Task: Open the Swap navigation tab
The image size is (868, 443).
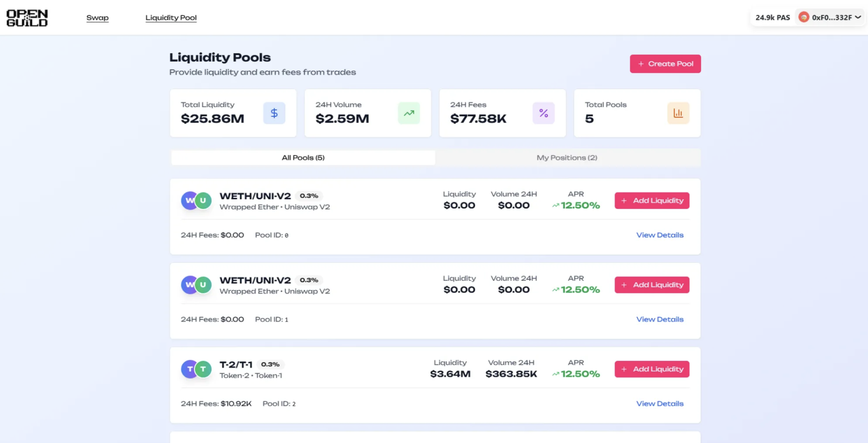Action: pos(97,18)
